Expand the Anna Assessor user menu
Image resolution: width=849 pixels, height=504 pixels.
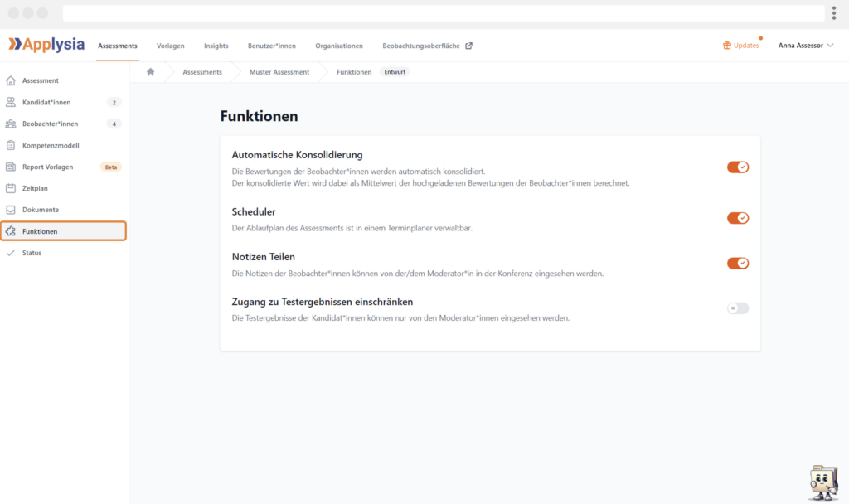click(805, 46)
